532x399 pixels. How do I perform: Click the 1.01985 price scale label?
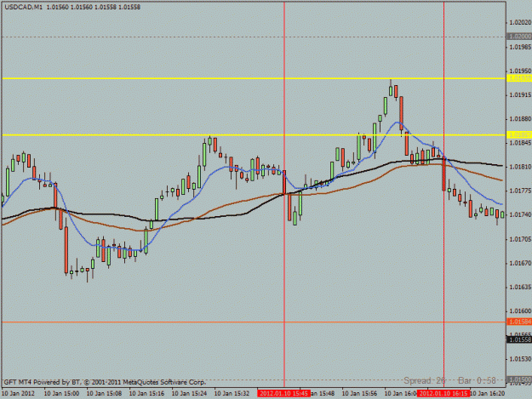coord(520,47)
